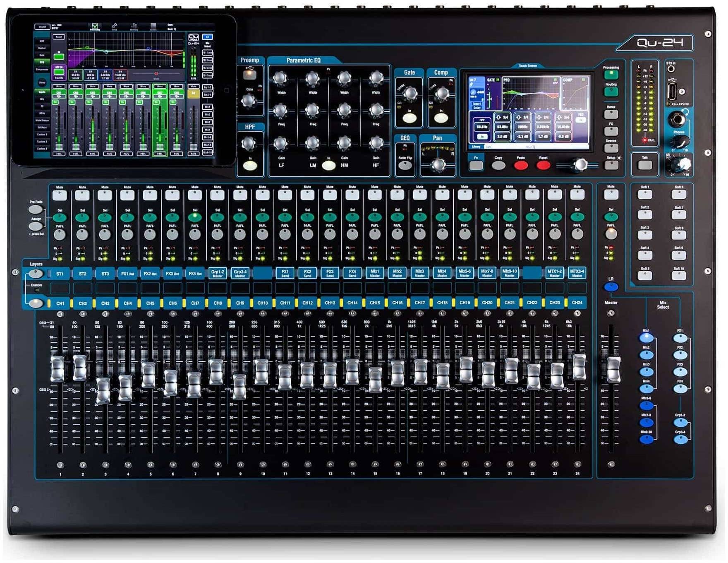Select the lower Layers button beside CH1
The image size is (728, 563).
(36, 303)
